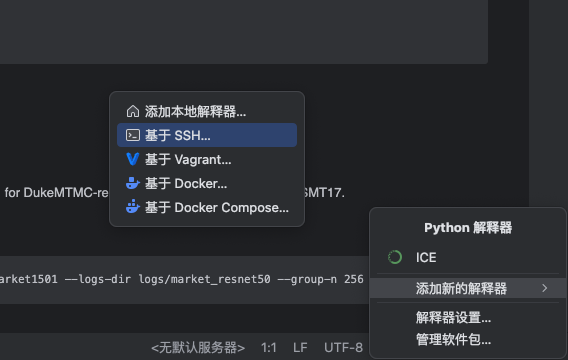Open the LF line separator selector
This screenshot has height=360, width=568.
[x=300, y=348]
